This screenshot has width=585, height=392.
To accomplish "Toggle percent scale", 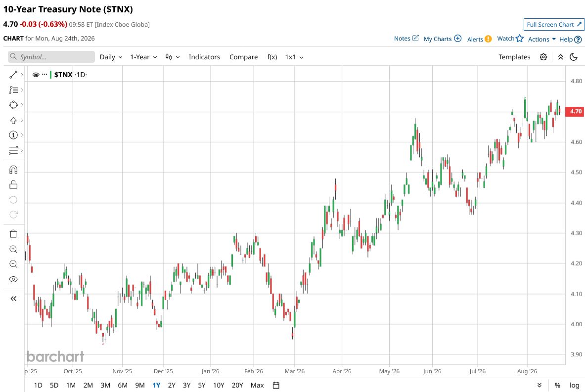I will (557, 385).
